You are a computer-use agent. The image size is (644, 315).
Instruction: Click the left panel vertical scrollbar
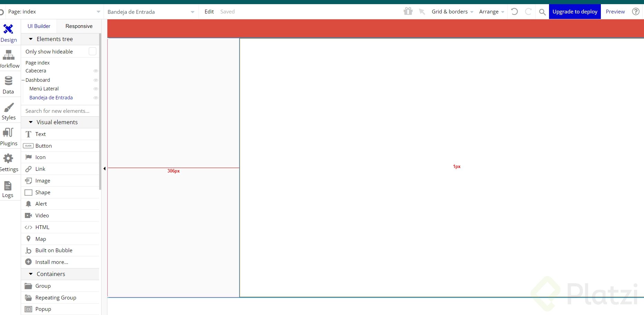click(x=100, y=111)
